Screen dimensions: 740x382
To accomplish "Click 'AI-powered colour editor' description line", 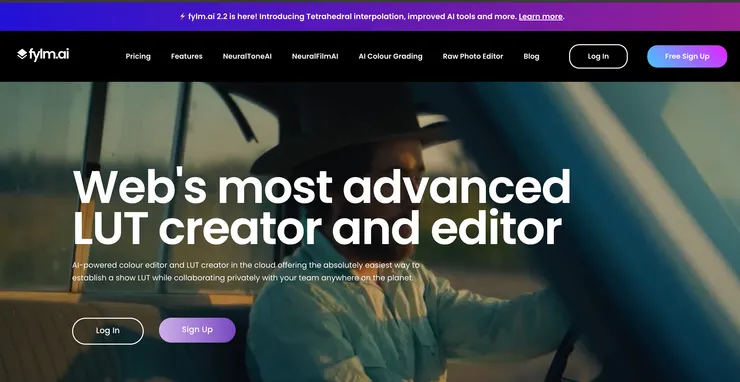I will click(245, 265).
